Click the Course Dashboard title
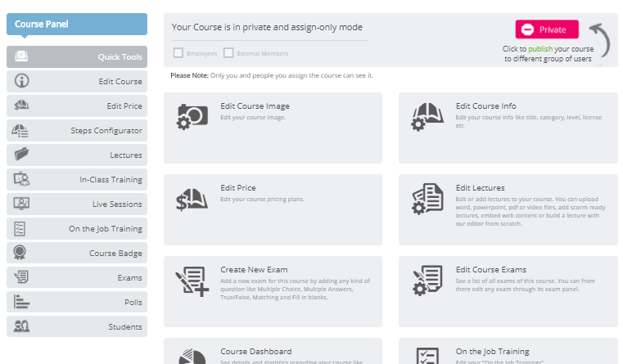Image resolution: width=623 pixels, height=364 pixels. [256, 351]
